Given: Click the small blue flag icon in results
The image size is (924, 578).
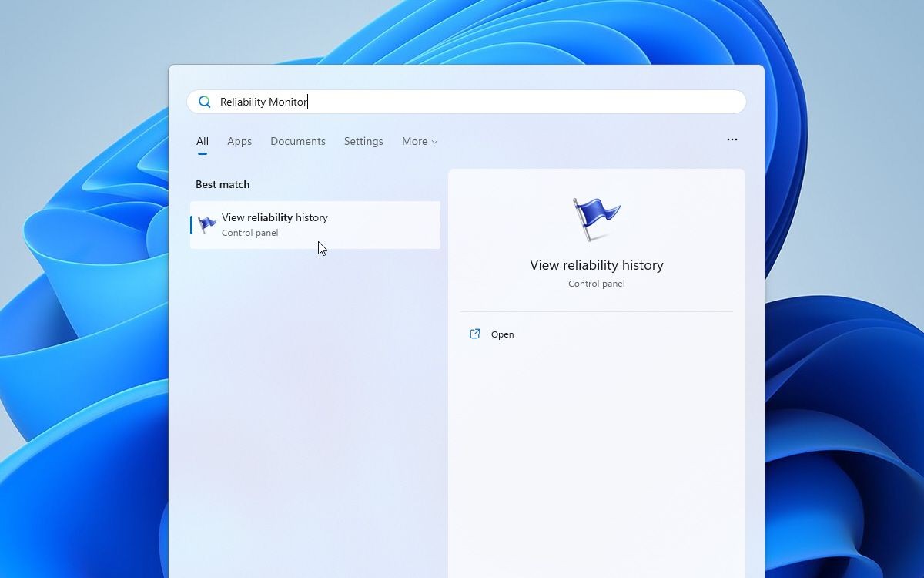Looking at the screenshot, I should coord(207,225).
